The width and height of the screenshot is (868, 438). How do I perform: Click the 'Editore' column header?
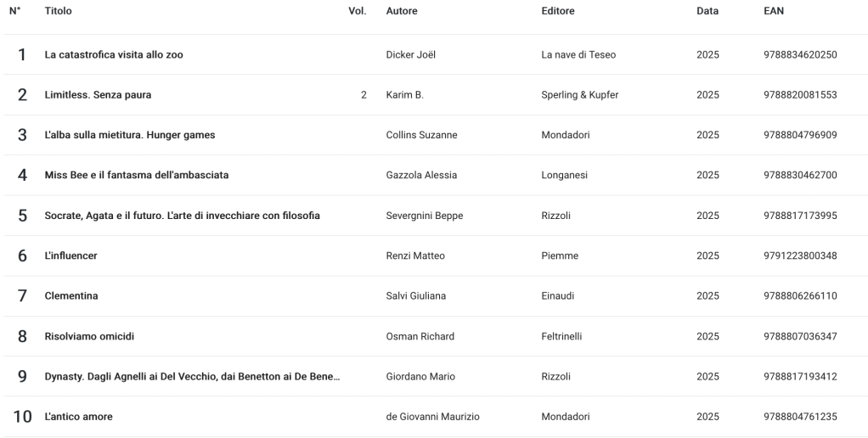(558, 11)
